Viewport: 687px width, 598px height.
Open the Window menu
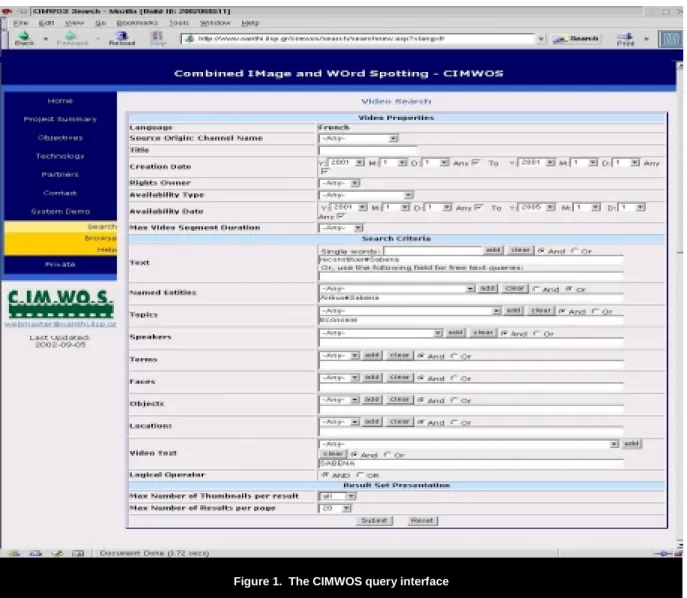(x=215, y=23)
